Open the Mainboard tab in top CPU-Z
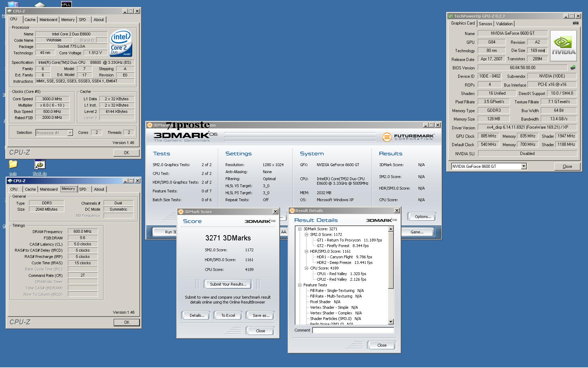 click(48, 20)
